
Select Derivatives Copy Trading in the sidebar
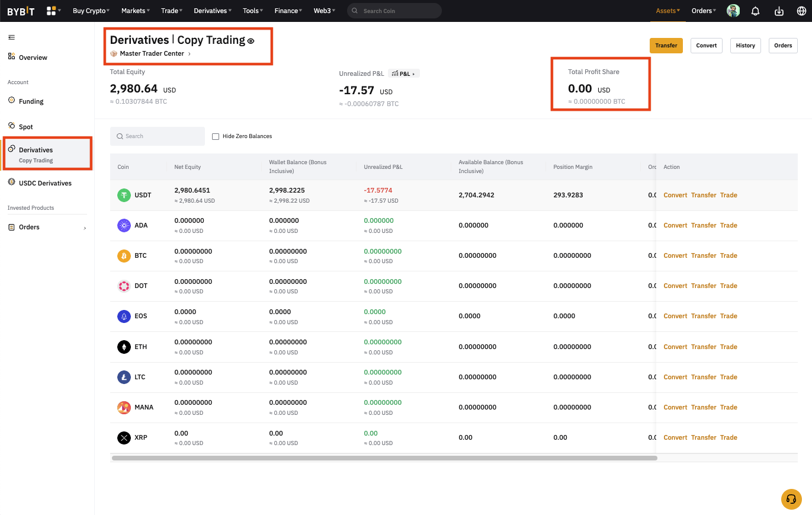tap(47, 154)
